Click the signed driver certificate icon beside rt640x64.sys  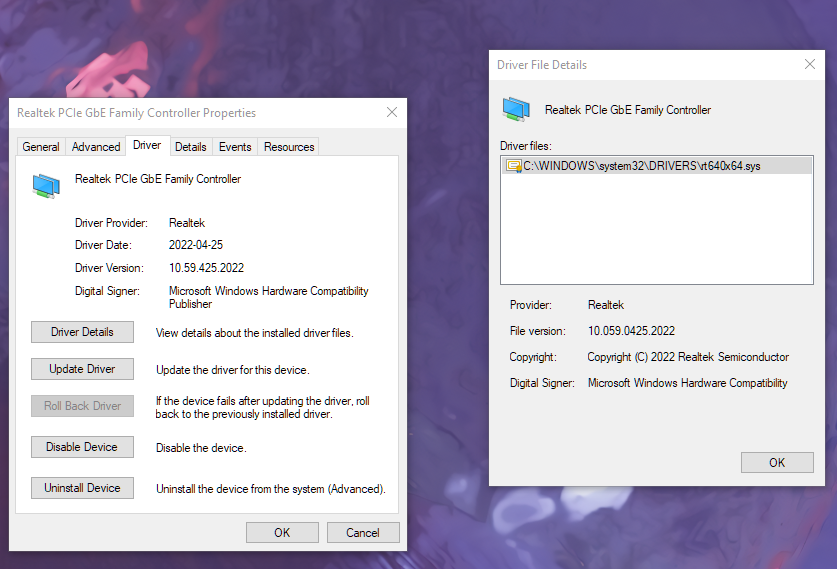514,166
